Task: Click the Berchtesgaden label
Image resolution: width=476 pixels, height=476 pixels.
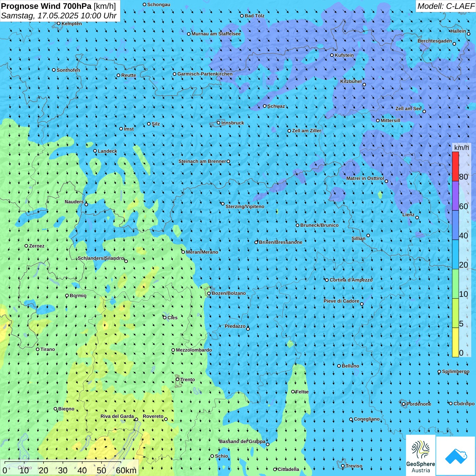Action: point(435,41)
